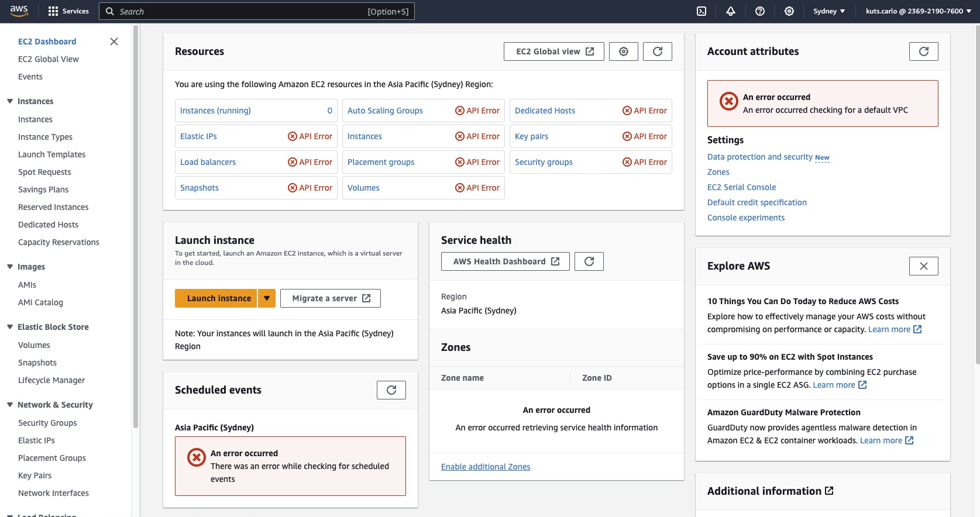The width and height of the screenshot is (980, 517).
Task: Open the console settings gear in top bar
Action: [789, 11]
